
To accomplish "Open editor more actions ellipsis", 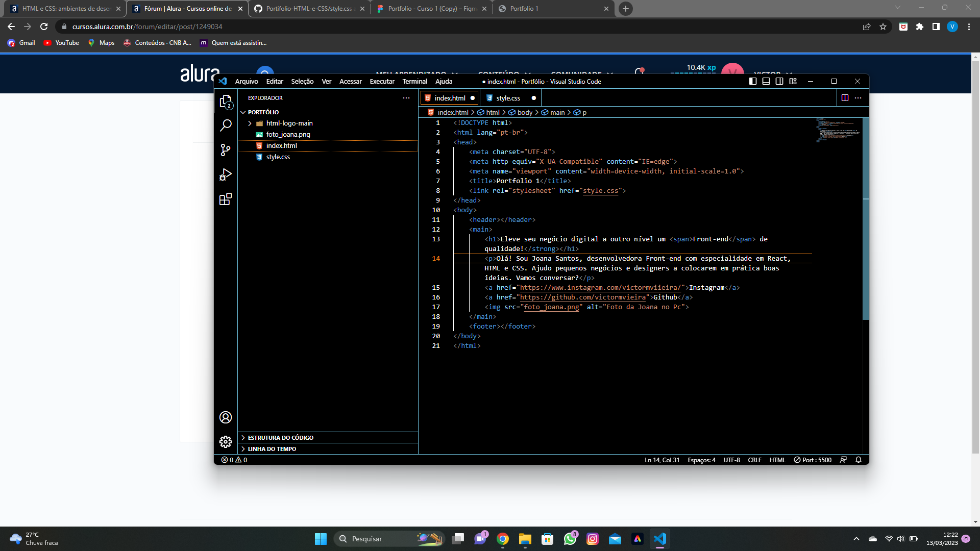I will (x=858, y=98).
